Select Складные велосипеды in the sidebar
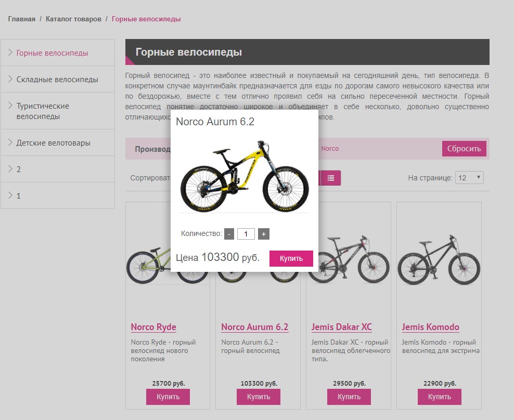The height and width of the screenshot is (420, 514). point(57,80)
